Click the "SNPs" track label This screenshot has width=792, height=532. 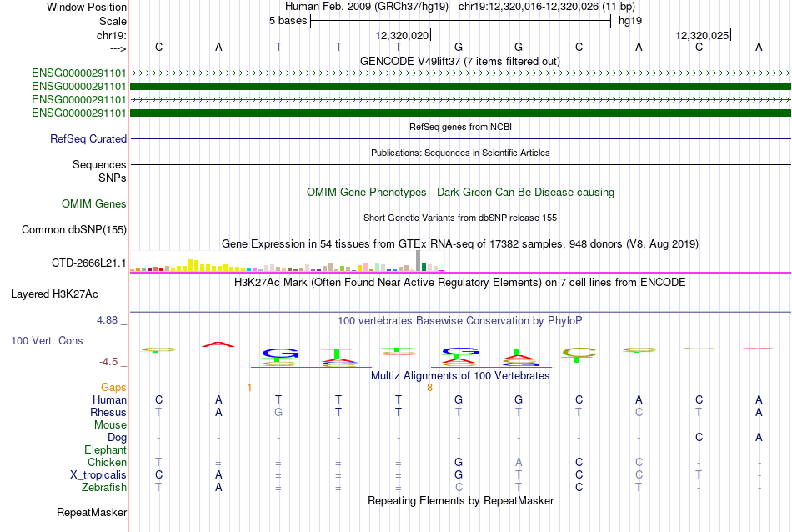(x=113, y=178)
